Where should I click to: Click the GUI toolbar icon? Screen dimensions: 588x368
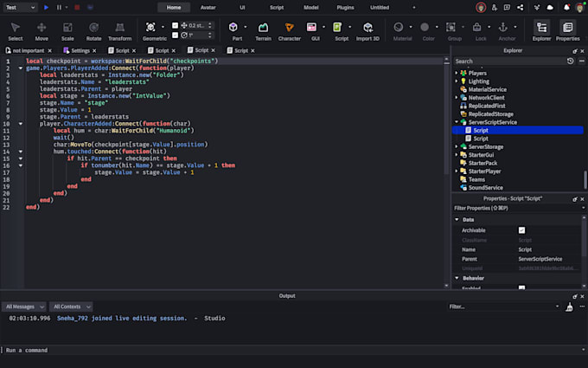click(x=311, y=27)
